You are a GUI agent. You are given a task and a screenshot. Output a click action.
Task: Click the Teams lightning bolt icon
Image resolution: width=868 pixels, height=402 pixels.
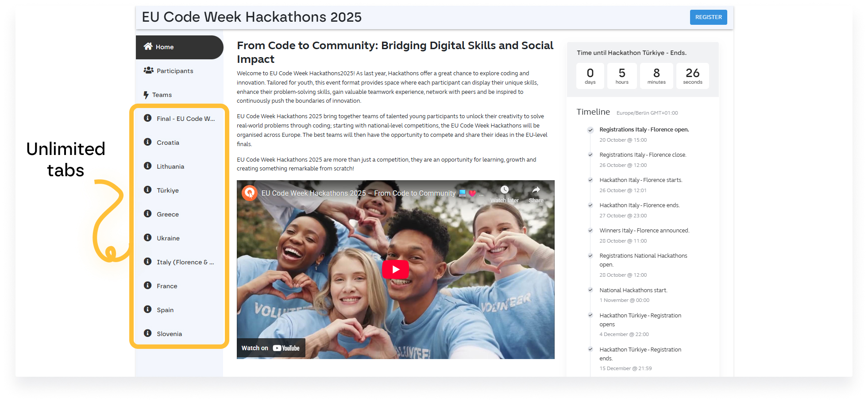point(146,95)
